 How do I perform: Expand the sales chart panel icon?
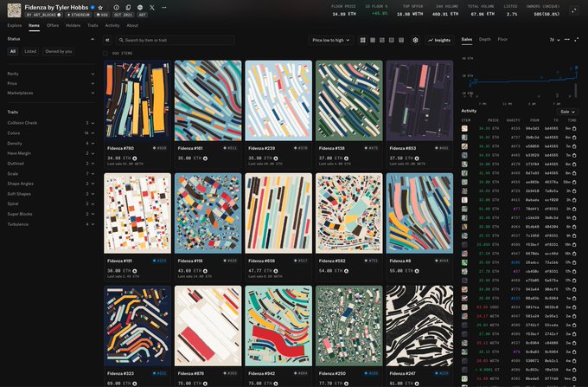tap(577, 40)
